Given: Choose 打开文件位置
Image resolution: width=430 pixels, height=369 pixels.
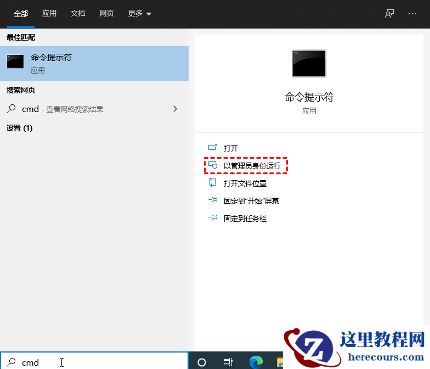Looking at the screenshot, I should coord(245,183).
